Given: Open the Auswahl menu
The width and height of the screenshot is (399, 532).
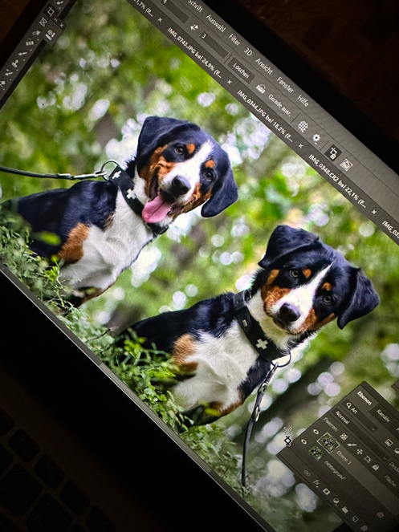Looking at the screenshot, I should point(215,22).
